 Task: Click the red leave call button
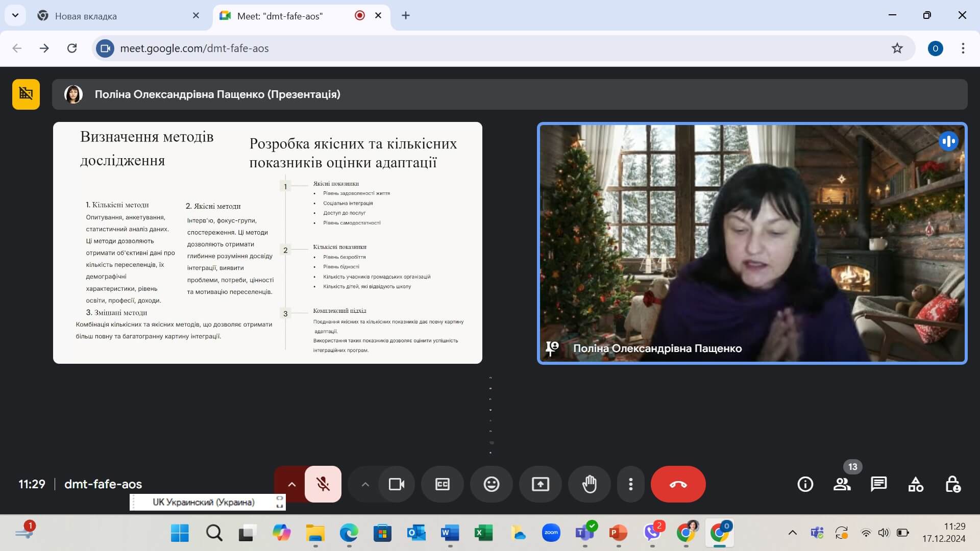[678, 484]
